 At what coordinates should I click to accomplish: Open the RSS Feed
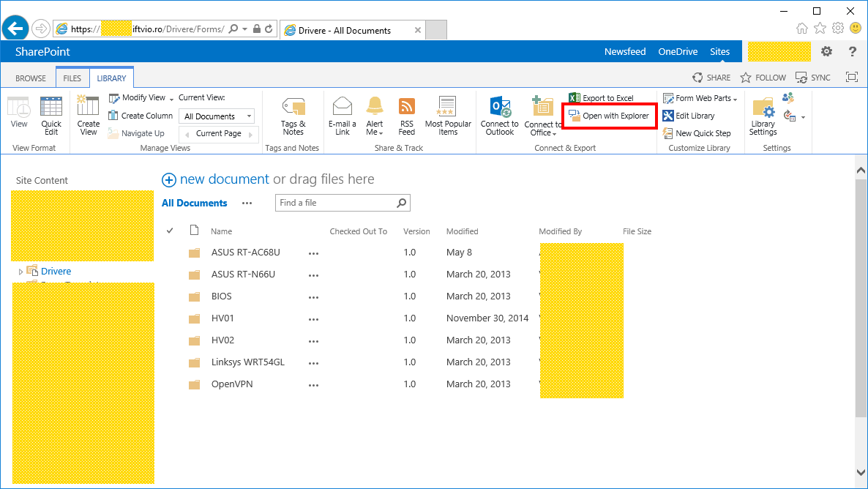407,115
